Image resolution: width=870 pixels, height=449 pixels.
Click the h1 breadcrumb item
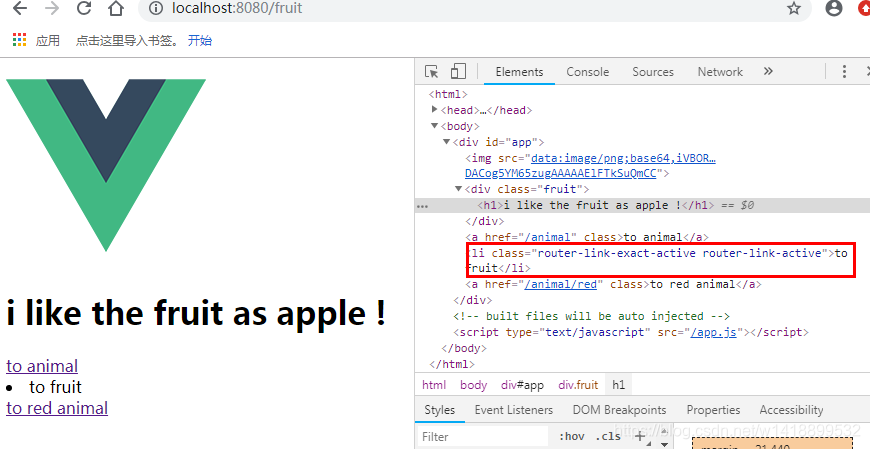tap(619, 385)
